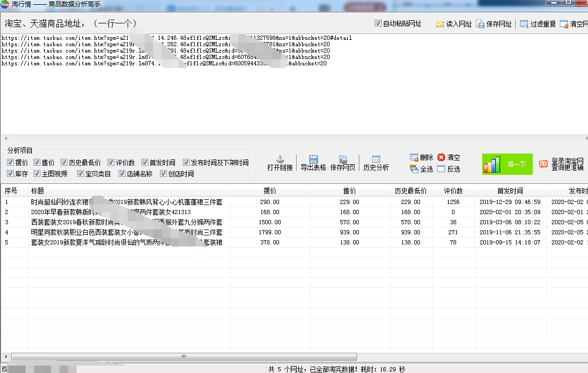Toggle 库存 checkbox

click(x=11, y=174)
